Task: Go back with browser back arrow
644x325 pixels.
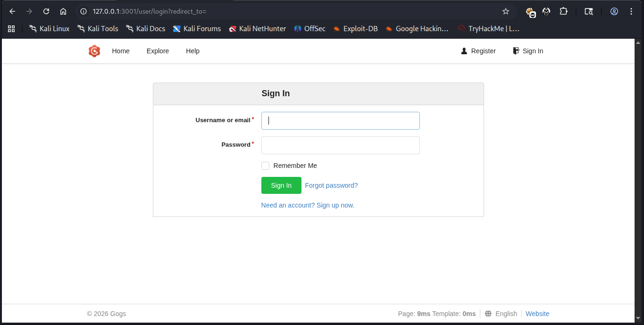Action: point(12,11)
